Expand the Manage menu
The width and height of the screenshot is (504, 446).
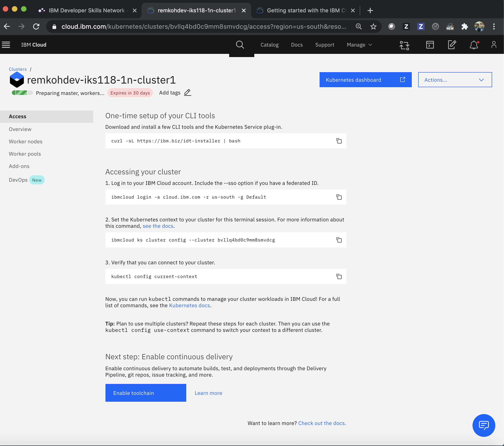point(359,45)
